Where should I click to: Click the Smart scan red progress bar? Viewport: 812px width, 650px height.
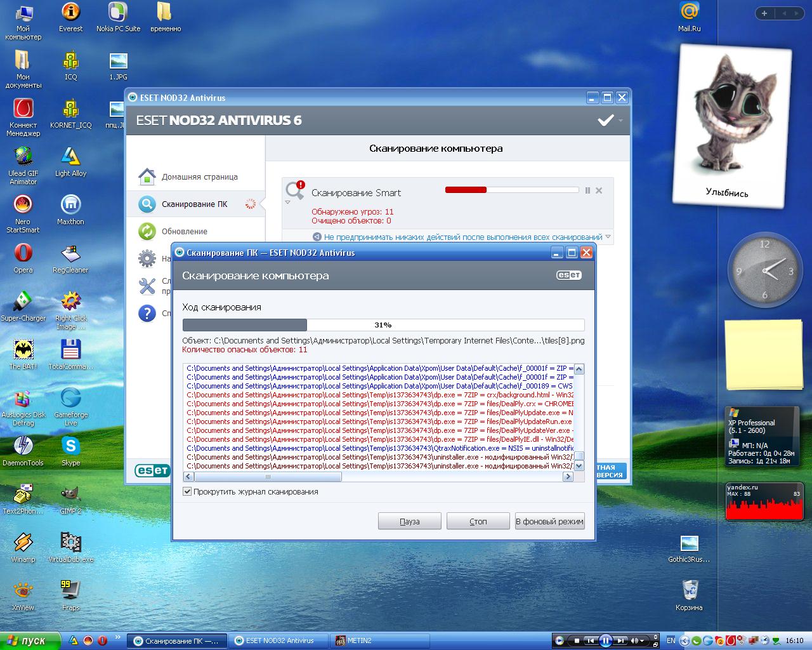point(511,190)
